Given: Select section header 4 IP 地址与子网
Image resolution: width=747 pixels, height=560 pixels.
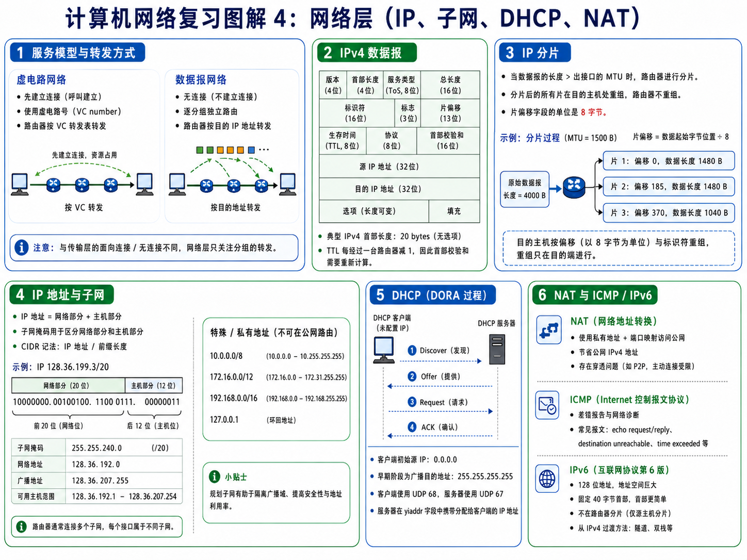Looking at the screenshot, I should pos(62,294).
